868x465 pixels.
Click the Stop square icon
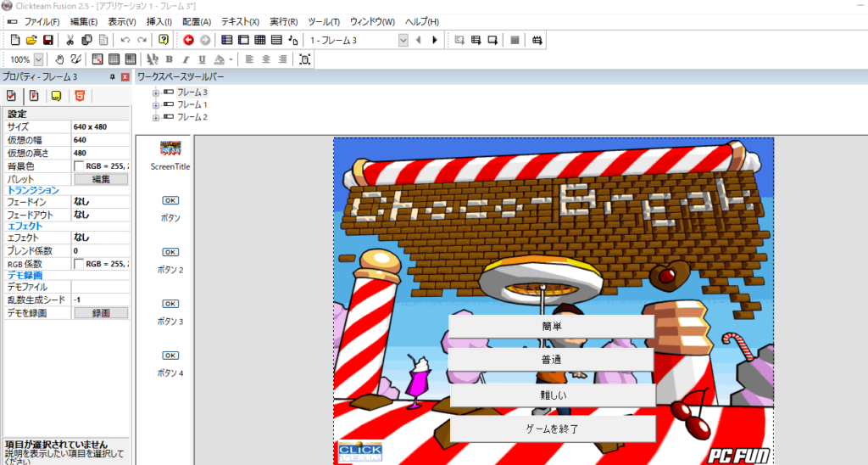click(515, 40)
